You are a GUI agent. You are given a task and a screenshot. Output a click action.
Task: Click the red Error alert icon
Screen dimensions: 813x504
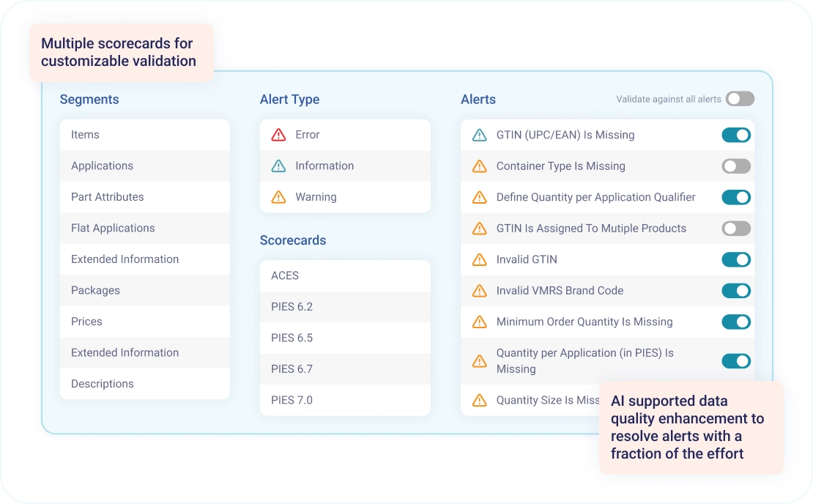pyautogui.click(x=278, y=135)
